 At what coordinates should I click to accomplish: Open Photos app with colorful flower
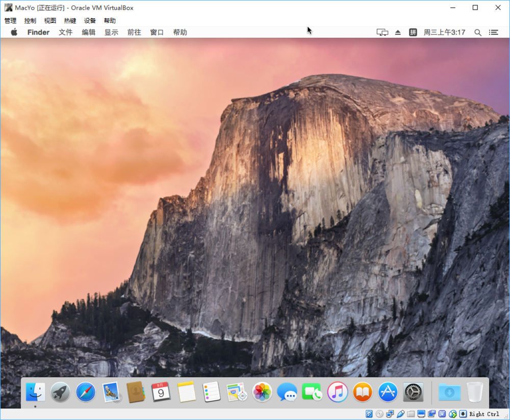(262, 392)
